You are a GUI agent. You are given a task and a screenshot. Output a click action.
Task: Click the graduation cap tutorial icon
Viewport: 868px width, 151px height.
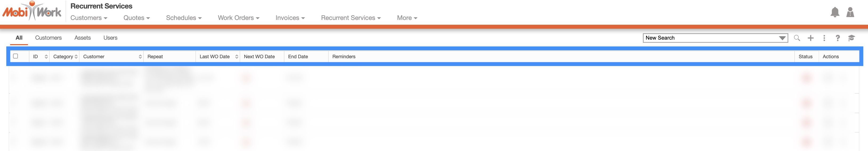pos(851,38)
